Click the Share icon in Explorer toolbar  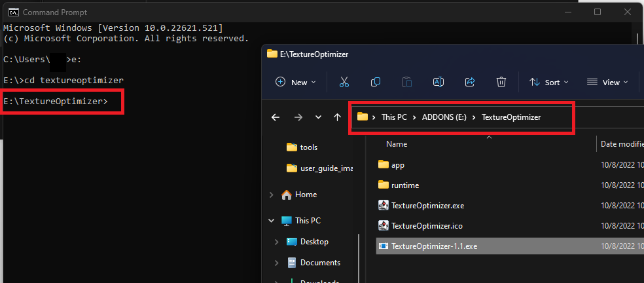tap(470, 82)
